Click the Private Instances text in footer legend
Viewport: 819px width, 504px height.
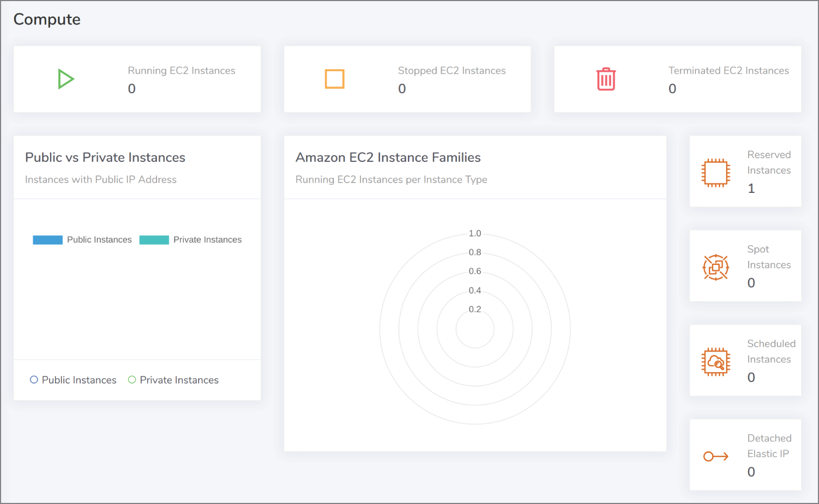[x=179, y=380]
